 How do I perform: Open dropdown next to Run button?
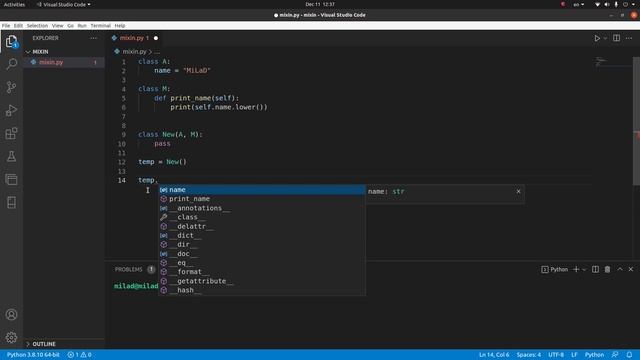point(605,38)
